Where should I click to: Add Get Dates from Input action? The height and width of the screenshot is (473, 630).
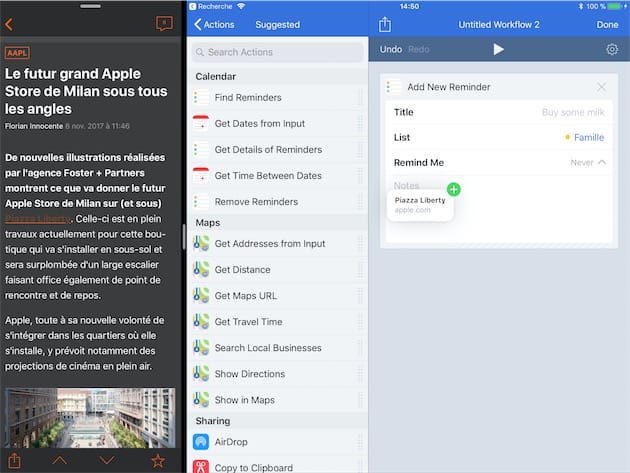(278, 123)
